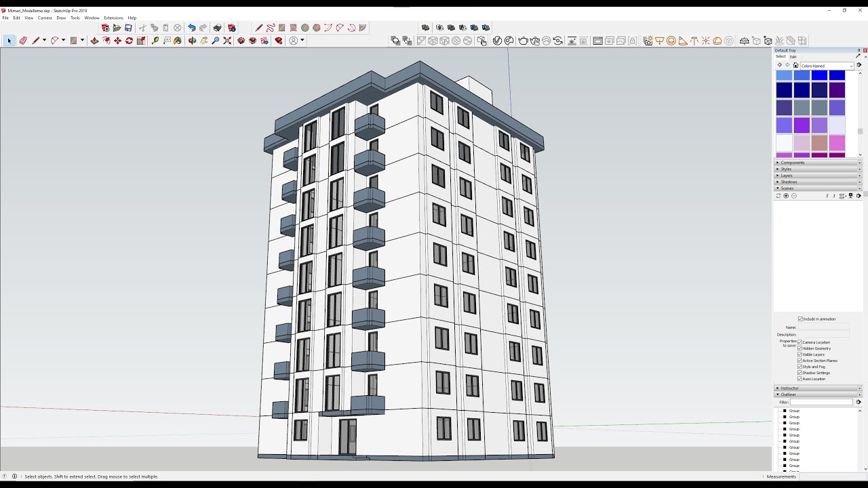Pick the Tape Measure tool
868x488 pixels.
pos(155,41)
